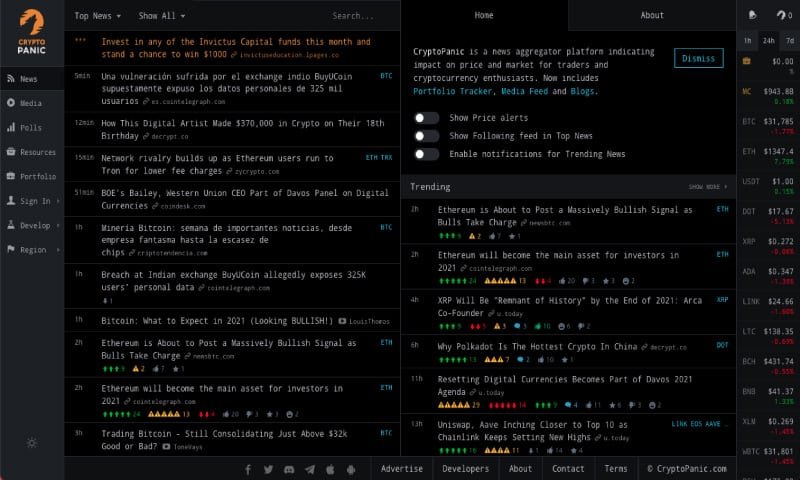Click Contact in footer

[568, 469]
